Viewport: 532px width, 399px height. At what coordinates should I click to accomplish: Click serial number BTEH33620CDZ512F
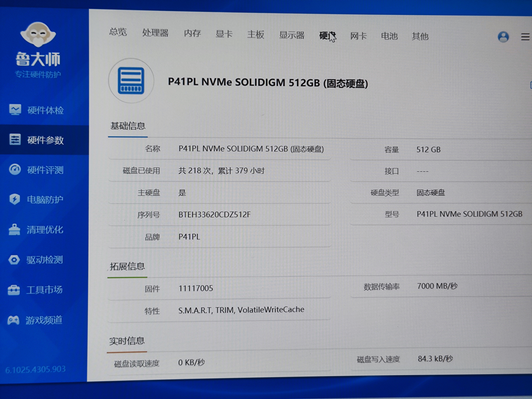pyautogui.click(x=214, y=214)
